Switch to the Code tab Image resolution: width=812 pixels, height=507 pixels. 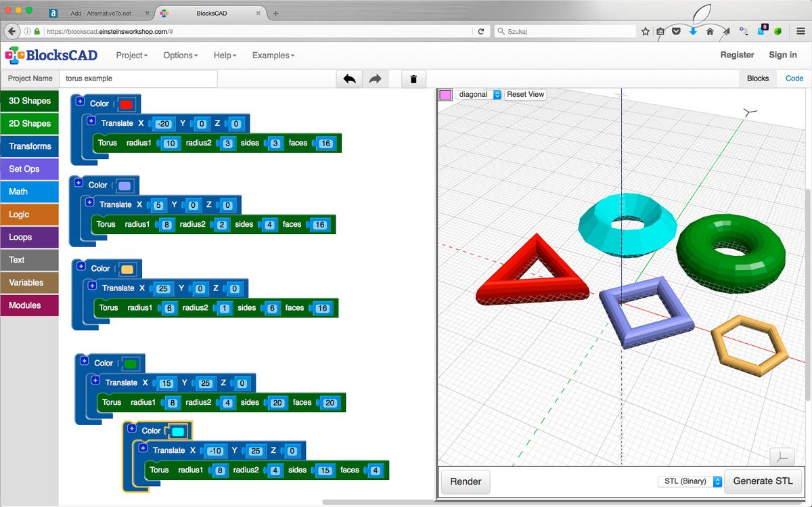[794, 78]
